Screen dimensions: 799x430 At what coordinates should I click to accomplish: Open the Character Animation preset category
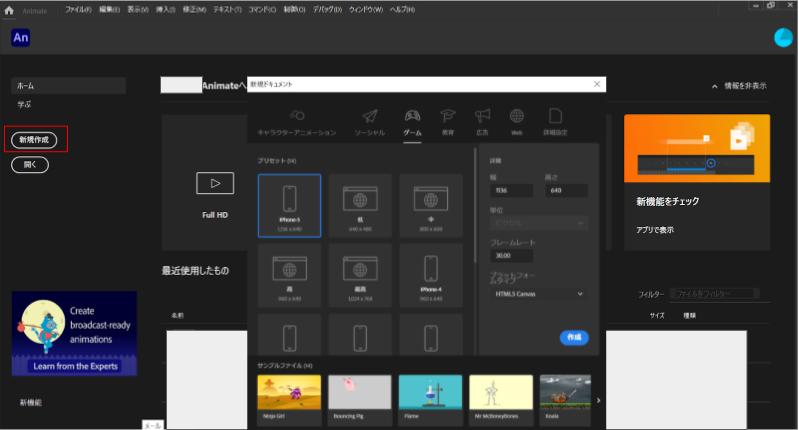(297, 122)
